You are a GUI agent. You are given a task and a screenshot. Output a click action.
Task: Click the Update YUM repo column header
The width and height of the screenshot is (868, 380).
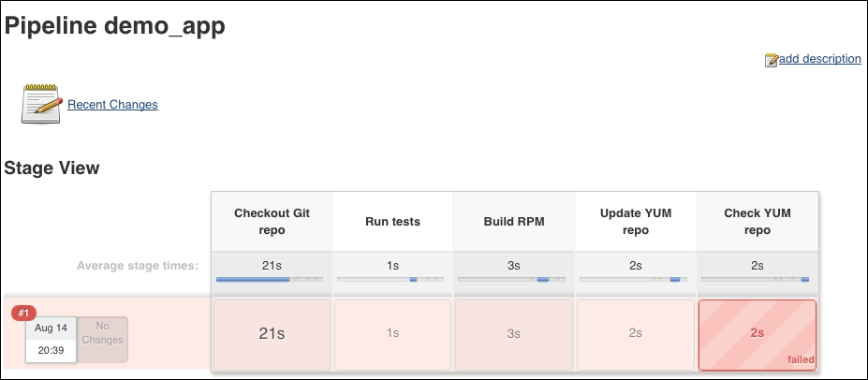click(636, 222)
